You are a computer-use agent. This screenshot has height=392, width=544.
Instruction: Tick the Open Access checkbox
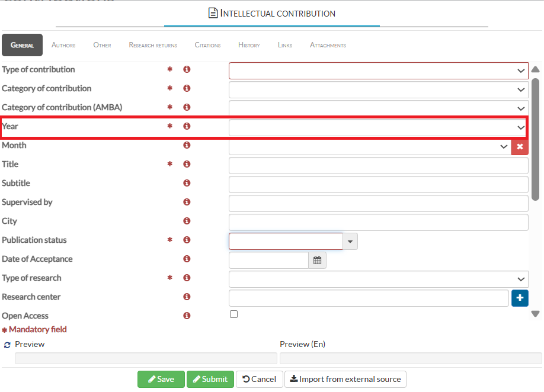(233, 314)
